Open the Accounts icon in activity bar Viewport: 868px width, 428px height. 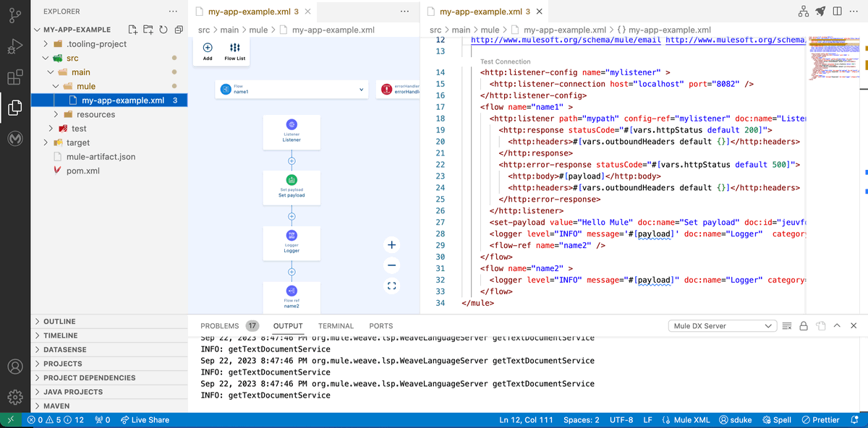coord(15,366)
